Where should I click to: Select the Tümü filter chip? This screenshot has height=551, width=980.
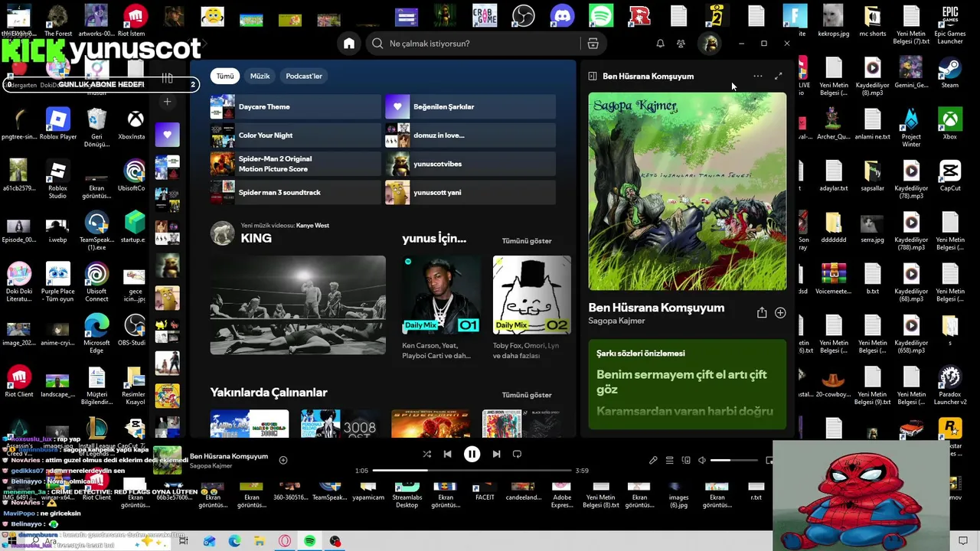tap(225, 76)
